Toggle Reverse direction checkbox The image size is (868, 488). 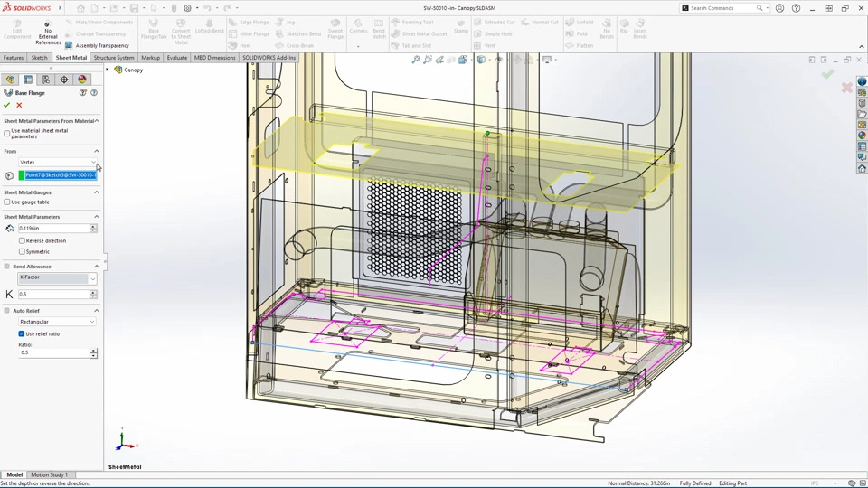pyautogui.click(x=22, y=241)
